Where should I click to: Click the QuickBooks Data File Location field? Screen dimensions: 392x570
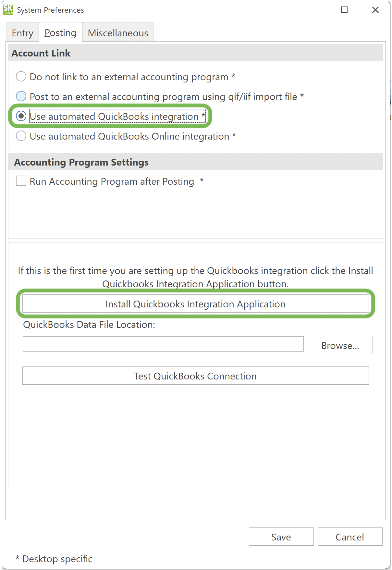point(163,344)
